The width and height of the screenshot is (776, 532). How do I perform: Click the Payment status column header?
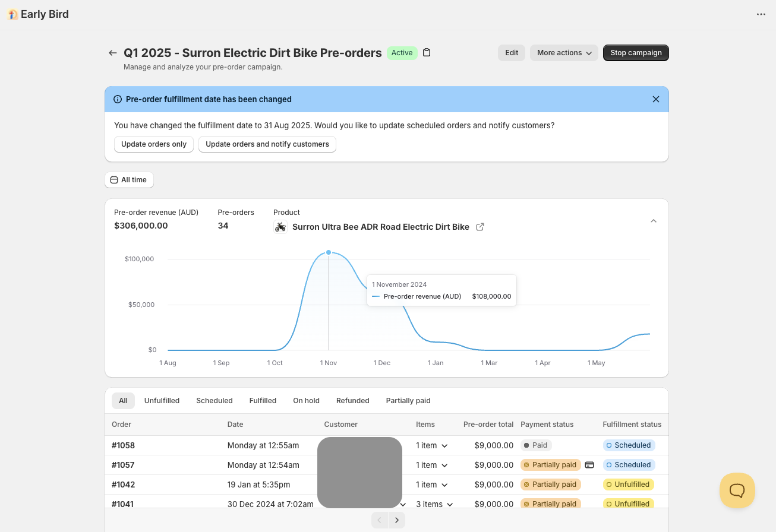(547, 425)
